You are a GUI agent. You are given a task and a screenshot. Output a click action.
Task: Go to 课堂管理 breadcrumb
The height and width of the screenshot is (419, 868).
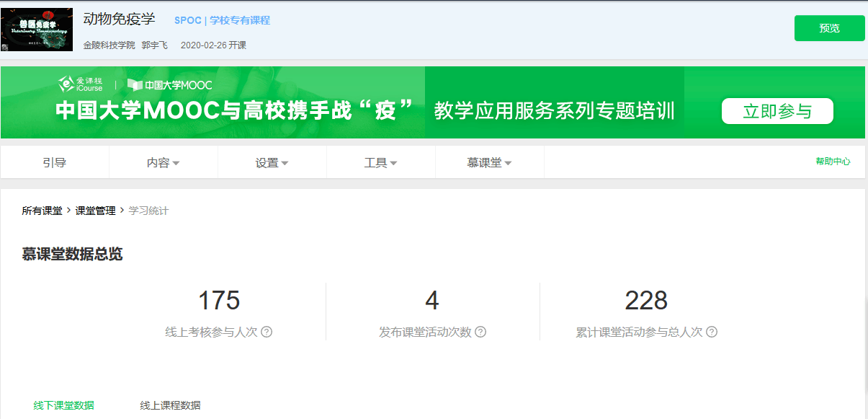point(95,211)
